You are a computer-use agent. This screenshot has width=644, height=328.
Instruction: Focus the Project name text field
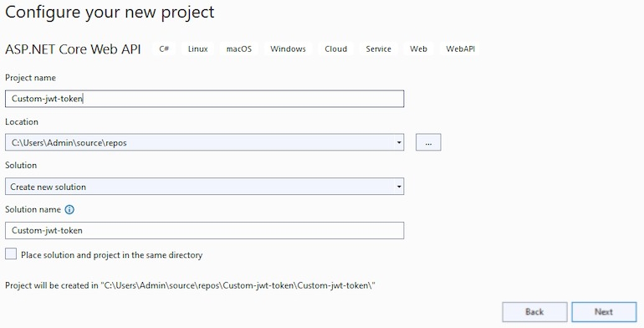[x=205, y=99]
